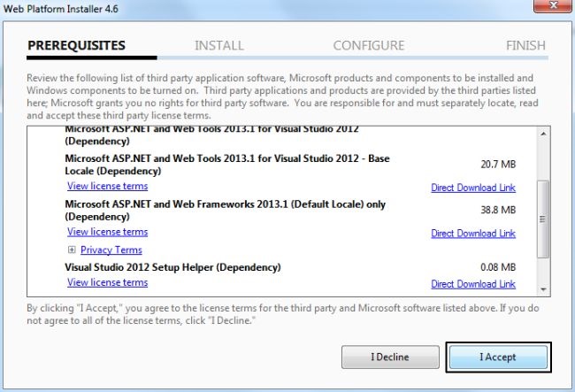
Task: Select the INSTALL step tab
Action: [x=219, y=45]
